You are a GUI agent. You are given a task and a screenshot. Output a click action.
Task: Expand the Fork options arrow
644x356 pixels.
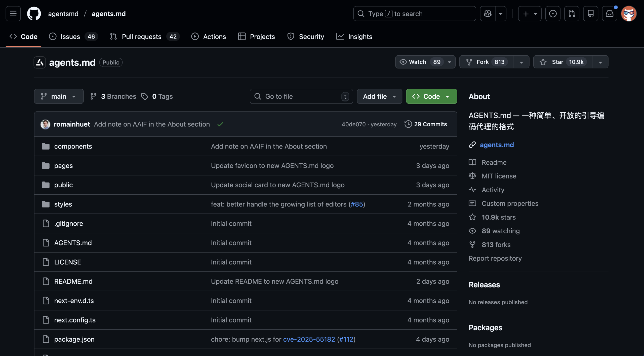coord(521,62)
